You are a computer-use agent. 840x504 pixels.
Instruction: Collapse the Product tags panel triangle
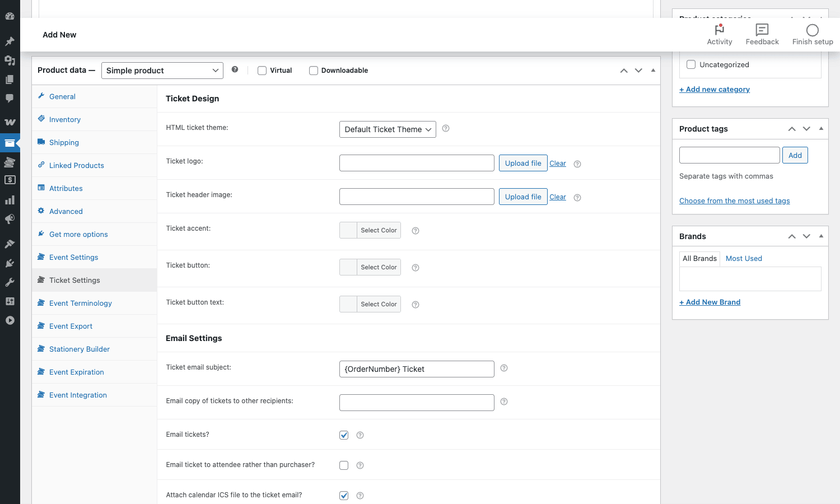click(x=821, y=129)
